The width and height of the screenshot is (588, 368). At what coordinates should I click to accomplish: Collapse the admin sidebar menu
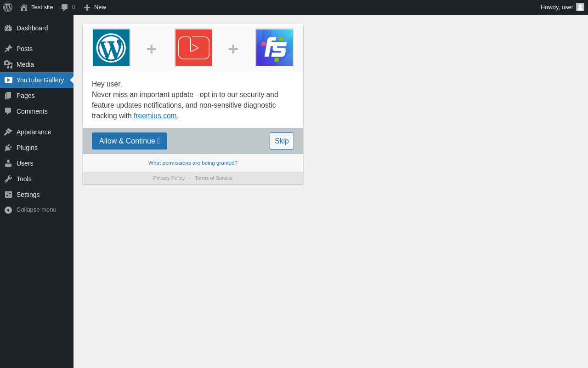click(x=36, y=210)
